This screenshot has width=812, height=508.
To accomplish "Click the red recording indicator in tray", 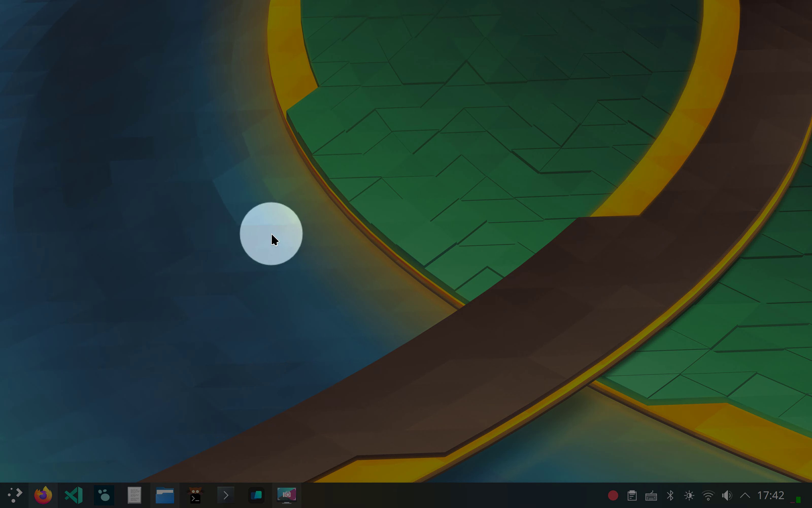I will point(613,496).
